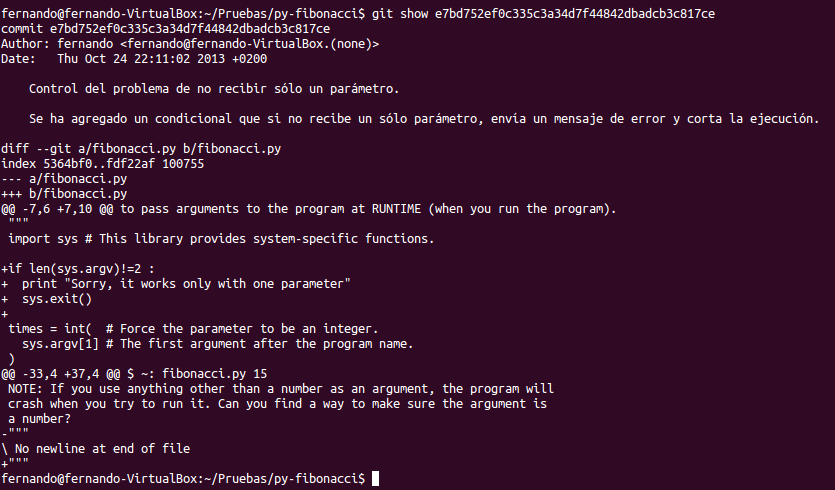This screenshot has height=490, width=835.
Task: Click the '+++ b/fibonacci.py' line
Action: coord(64,193)
